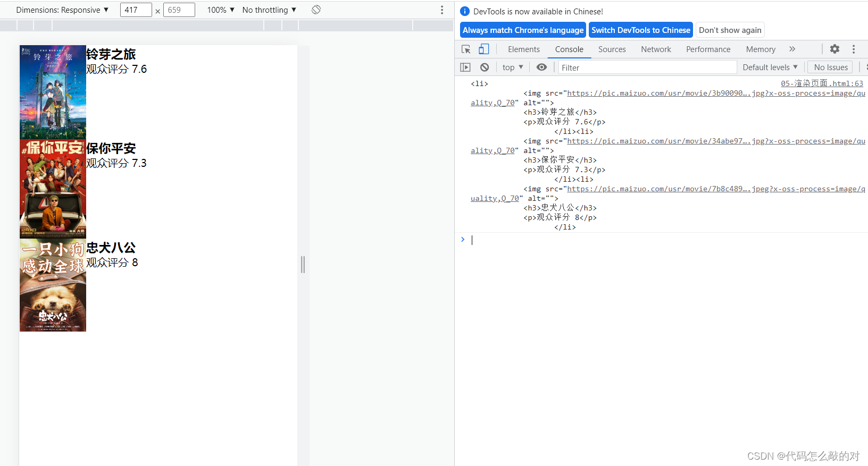Screen dimensions: 868x466
Task: Click the 观众评分 7.3 rating text
Action: (116, 163)
